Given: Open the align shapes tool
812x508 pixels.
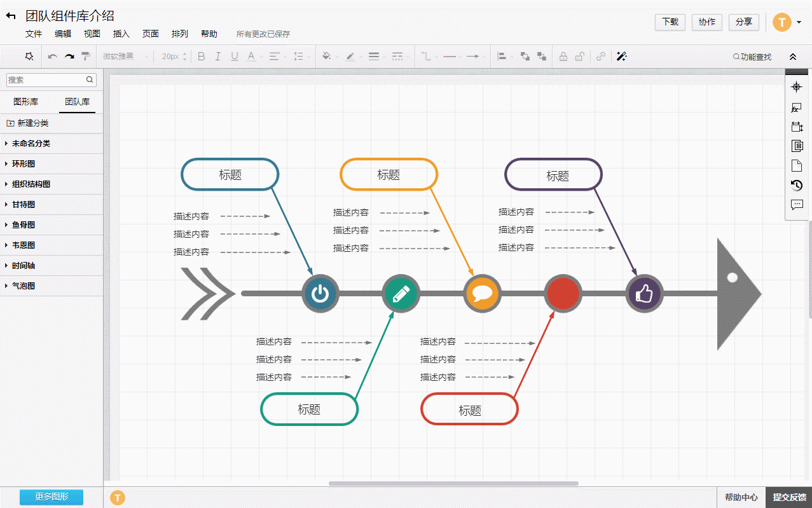Looking at the screenshot, I should tap(502, 57).
